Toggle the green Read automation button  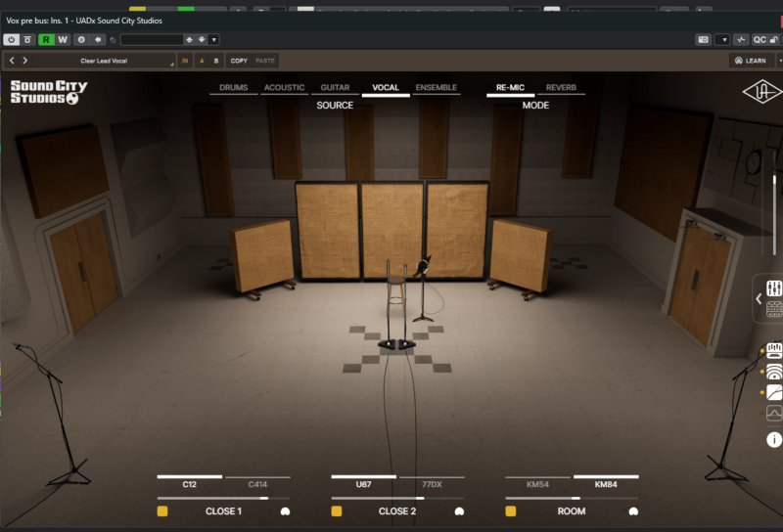click(46, 39)
